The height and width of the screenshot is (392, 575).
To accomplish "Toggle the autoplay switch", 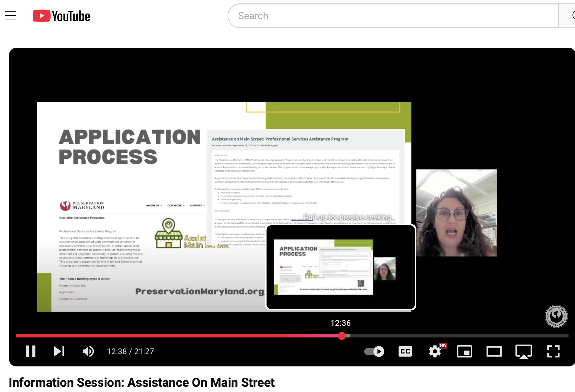I will pyautogui.click(x=374, y=351).
